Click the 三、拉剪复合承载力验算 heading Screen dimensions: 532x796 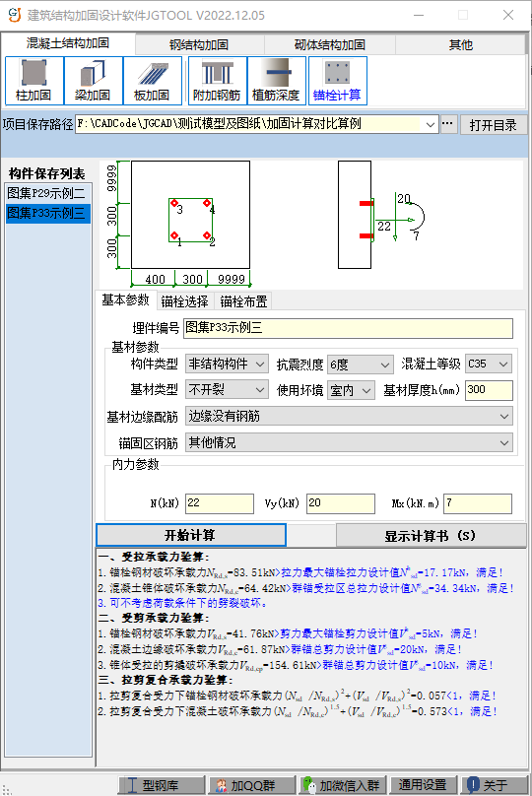click(x=166, y=680)
